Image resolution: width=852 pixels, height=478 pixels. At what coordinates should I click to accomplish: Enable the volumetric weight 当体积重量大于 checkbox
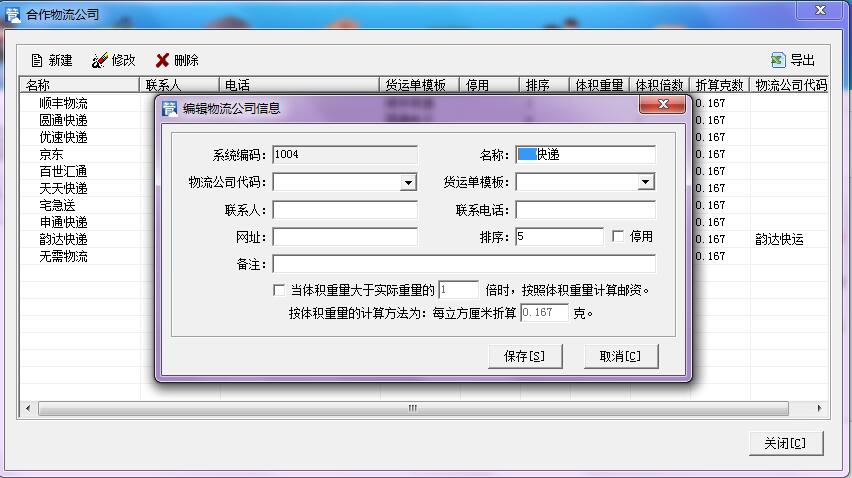coord(279,290)
